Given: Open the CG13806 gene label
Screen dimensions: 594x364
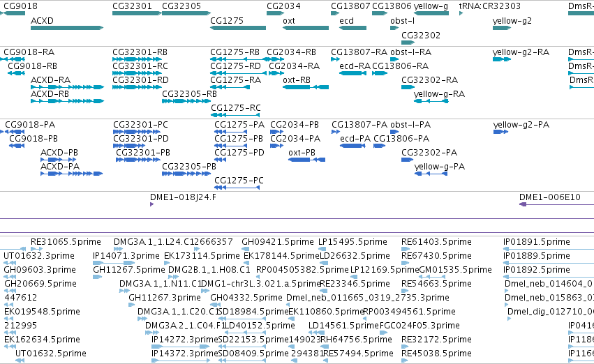Looking at the screenshot, I should tap(392, 6).
